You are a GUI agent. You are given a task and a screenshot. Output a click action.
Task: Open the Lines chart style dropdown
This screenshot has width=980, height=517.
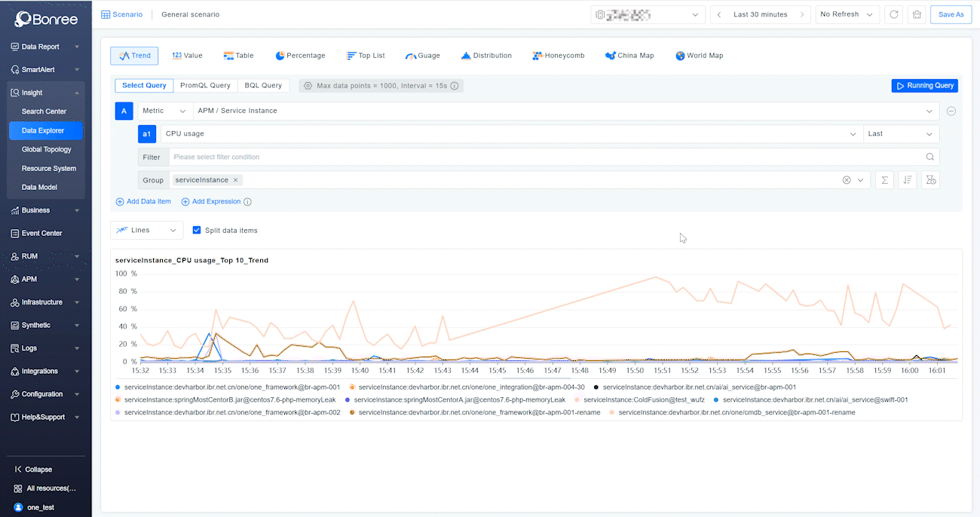click(146, 230)
